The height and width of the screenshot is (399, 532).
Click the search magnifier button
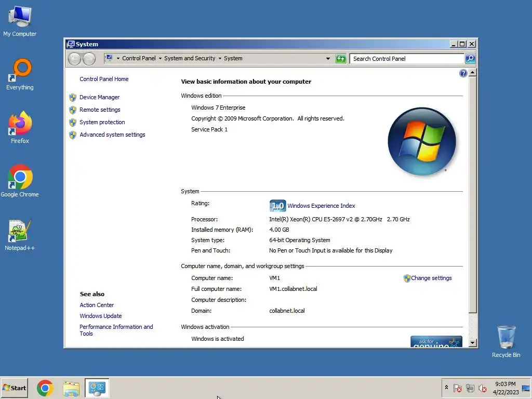pyautogui.click(x=470, y=59)
